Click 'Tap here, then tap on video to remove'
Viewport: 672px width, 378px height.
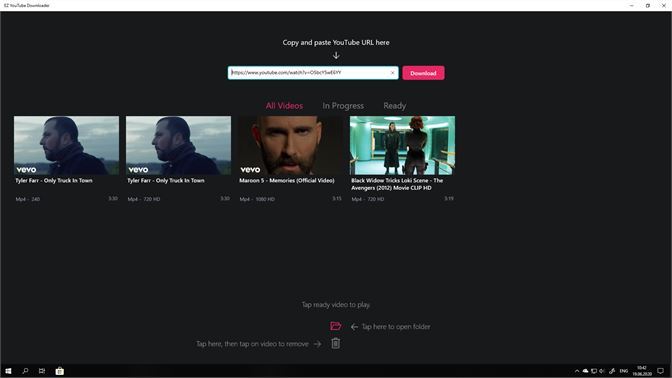tap(252, 344)
